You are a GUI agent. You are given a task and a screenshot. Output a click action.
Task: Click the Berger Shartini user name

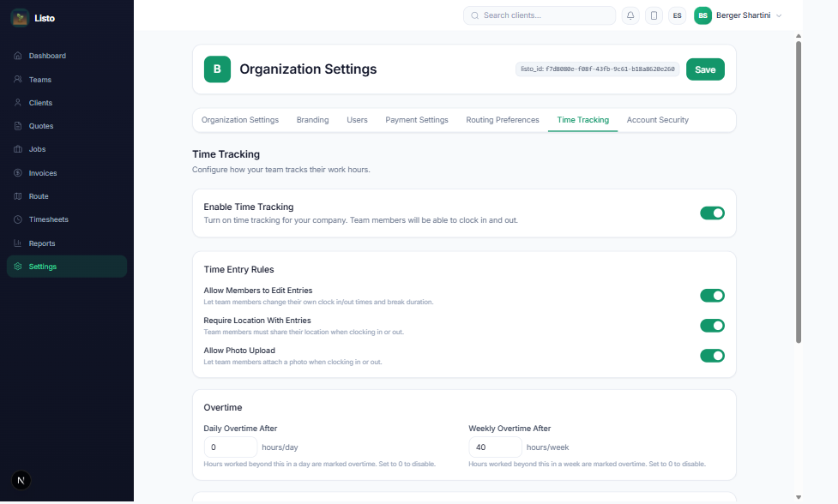743,15
